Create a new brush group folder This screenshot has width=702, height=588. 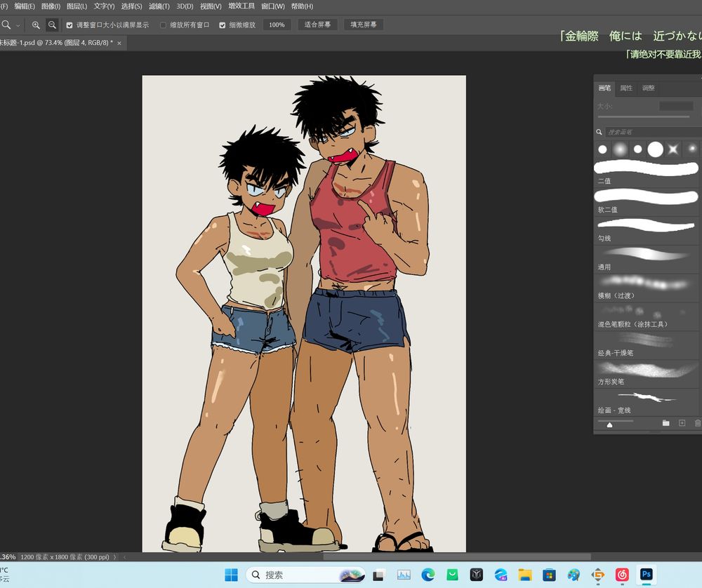pyautogui.click(x=665, y=423)
